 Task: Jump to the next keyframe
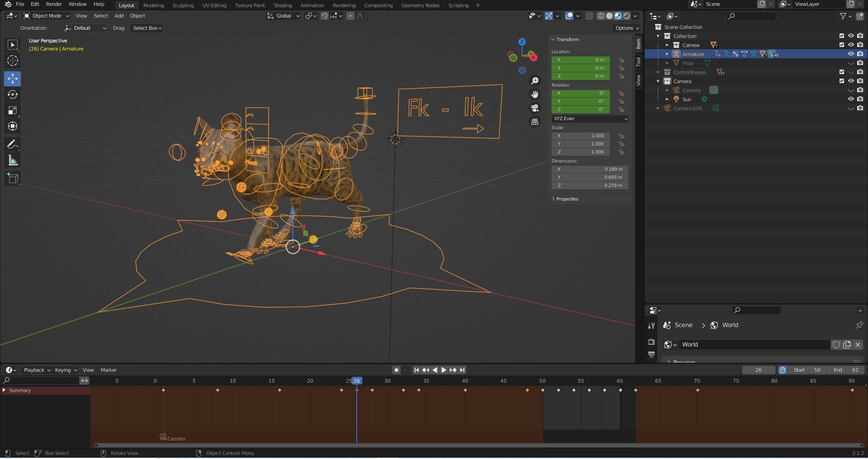[x=453, y=370]
